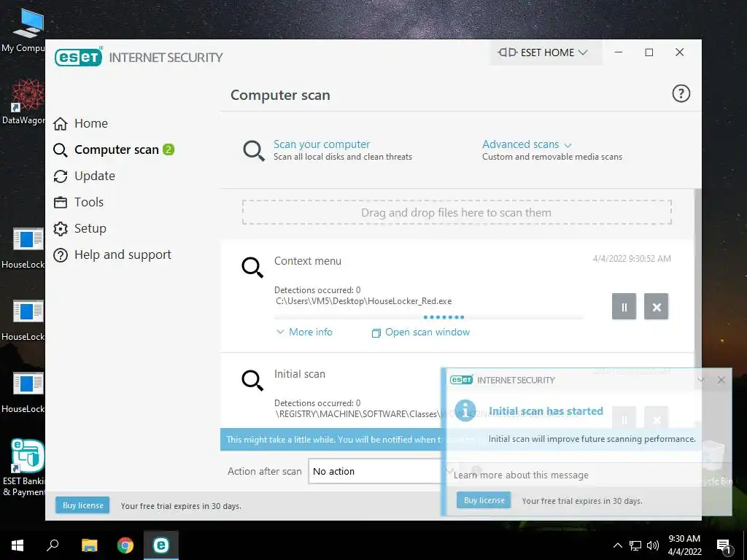Click the Initial scan has started heading
Image resolution: width=747 pixels, height=560 pixels.
[546, 411]
